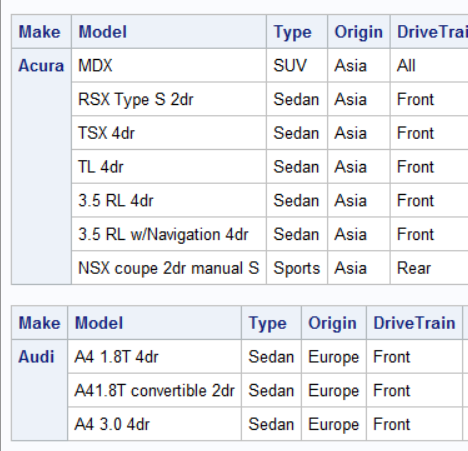Click the 3.5 RL w/Navigation 4dr cell
The width and height of the screenshot is (468, 451).
pos(169,234)
